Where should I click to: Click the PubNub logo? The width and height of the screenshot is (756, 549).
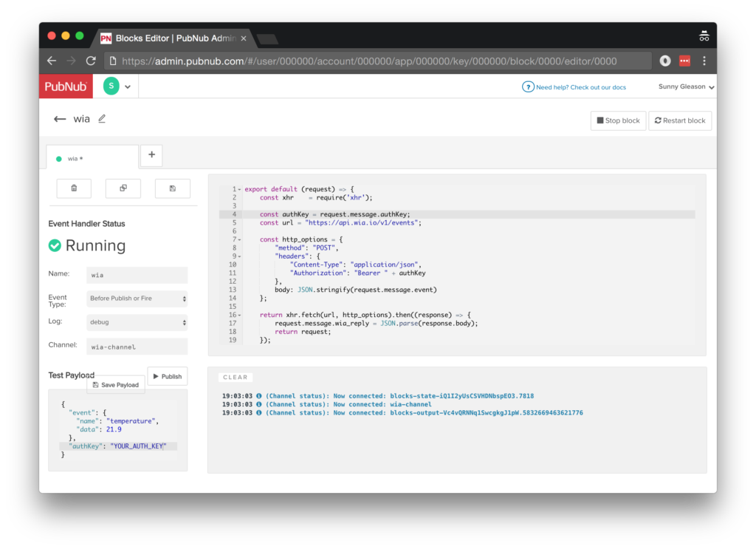pyautogui.click(x=66, y=86)
